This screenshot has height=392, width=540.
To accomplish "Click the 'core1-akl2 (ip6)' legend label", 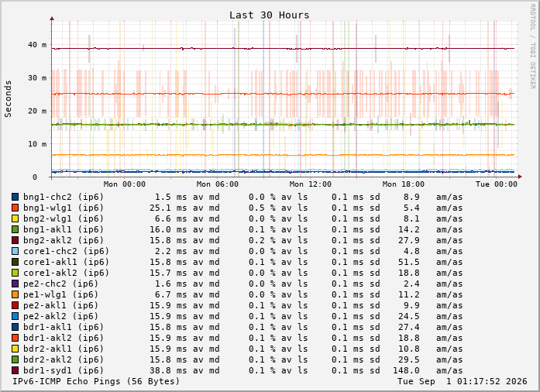I will pyautogui.click(x=66, y=273).
